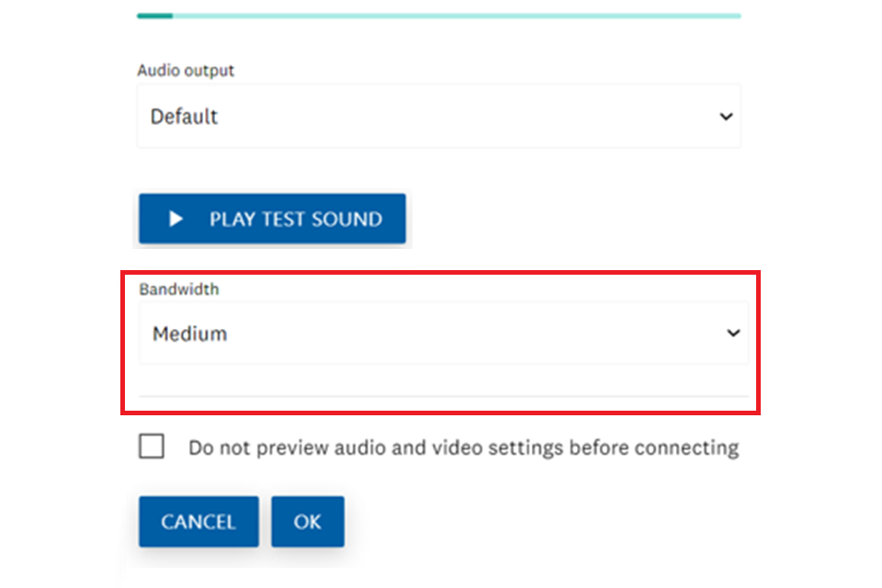Click the CANCEL button
882x588 pixels.
(x=198, y=522)
